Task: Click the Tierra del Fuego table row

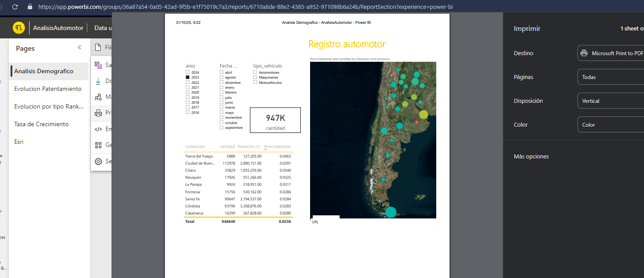Action: pos(238,156)
